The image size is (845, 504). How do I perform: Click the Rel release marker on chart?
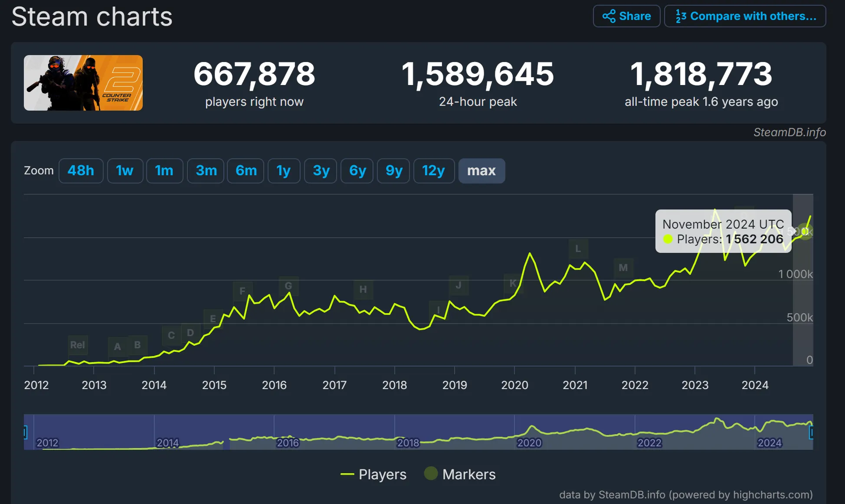tap(78, 345)
